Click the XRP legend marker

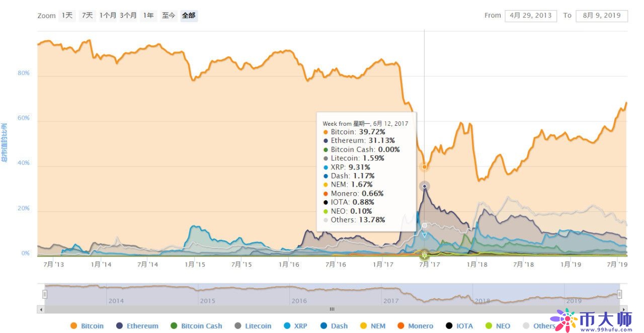(287, 325)
